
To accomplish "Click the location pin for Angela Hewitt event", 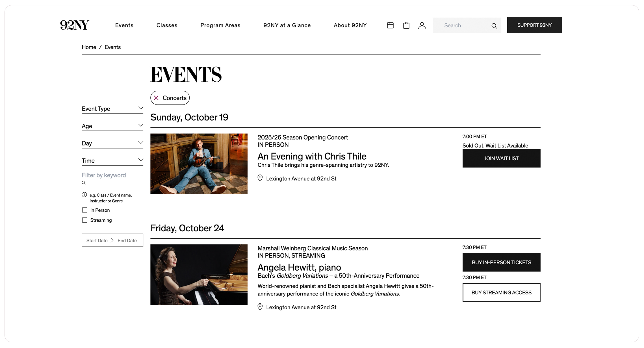I will 260,307.
